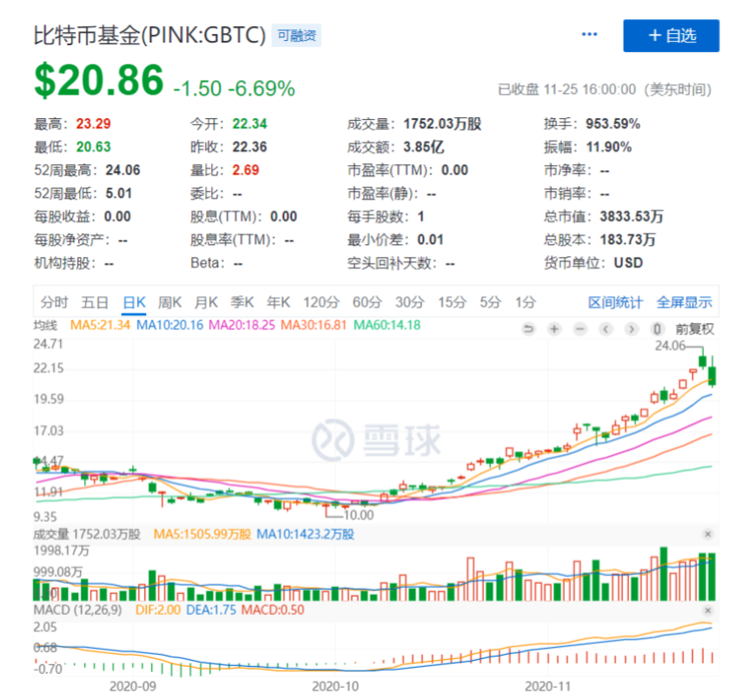Select the 周K weekly chart tab

pyautogui.click(x=169, y=302)
